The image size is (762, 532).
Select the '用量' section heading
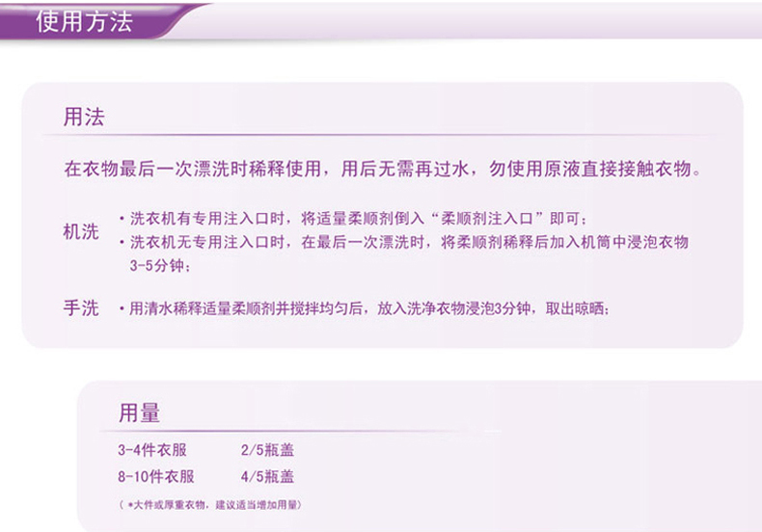[140, 413]
